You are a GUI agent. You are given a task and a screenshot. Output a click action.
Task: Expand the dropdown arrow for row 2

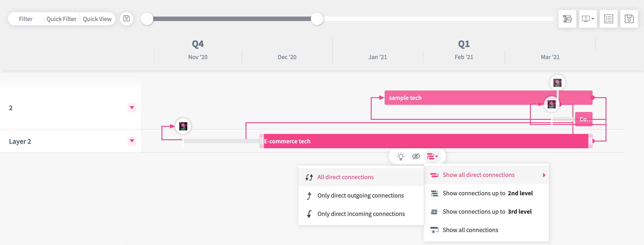[132, 108]
